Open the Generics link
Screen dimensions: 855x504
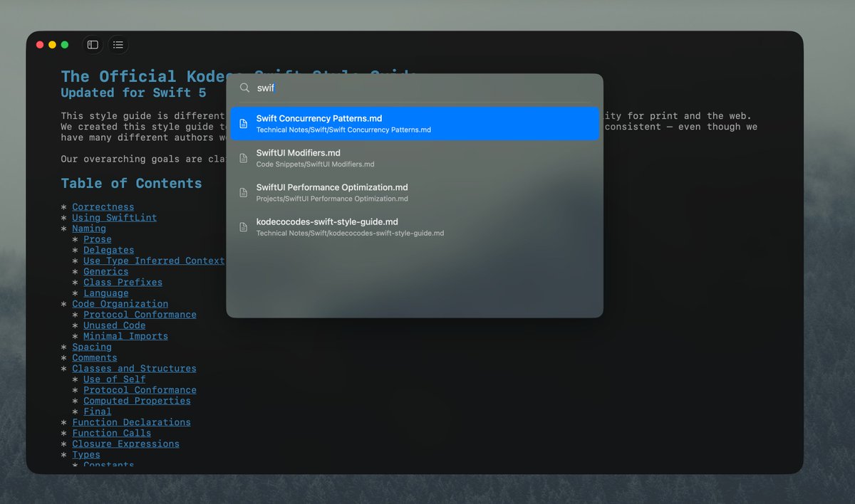(x=106, y=271)
